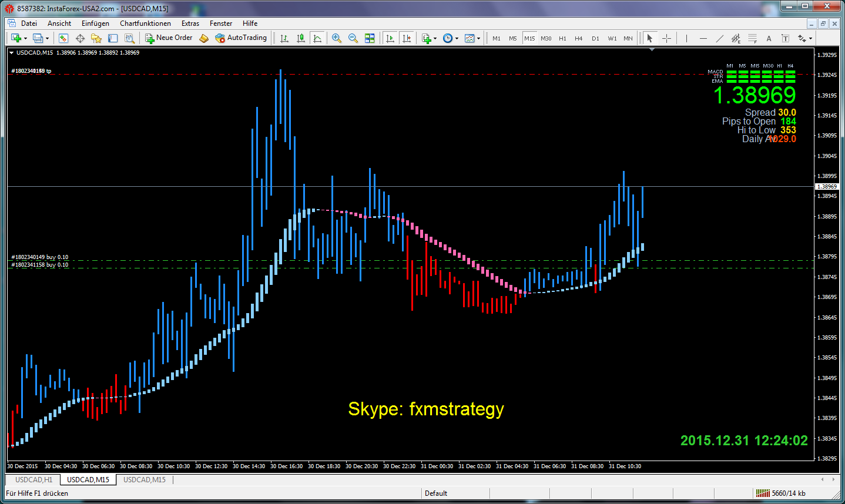
Task: Open the Data Window crosshair-circle icon
Action: 80,38
